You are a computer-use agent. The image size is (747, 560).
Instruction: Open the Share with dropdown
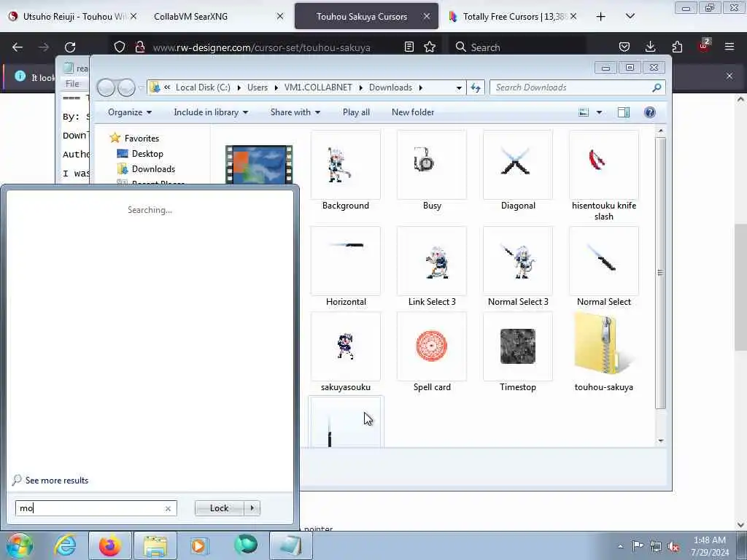295,112
